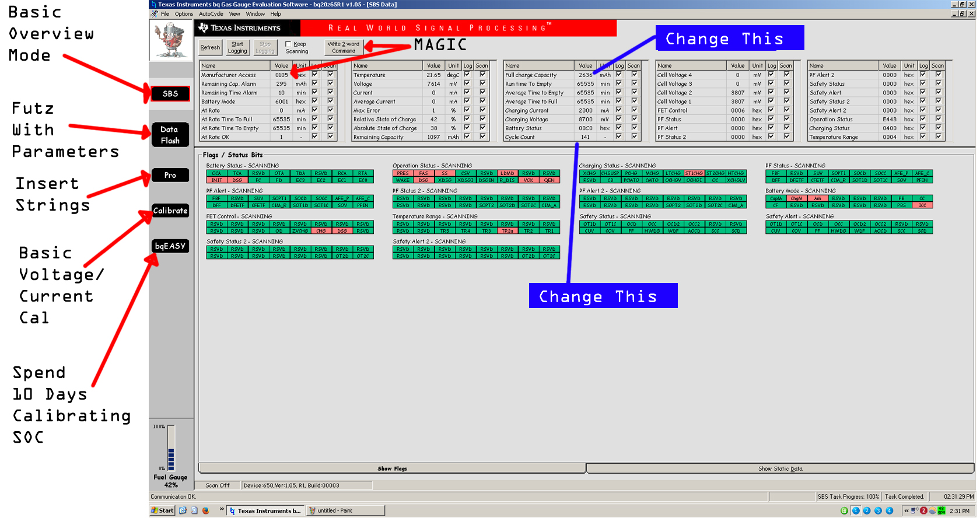The height and width of the screenshot is (518, 980).
Task: Launch Internet Explorer from quick launch
Action: pos(183,510)
